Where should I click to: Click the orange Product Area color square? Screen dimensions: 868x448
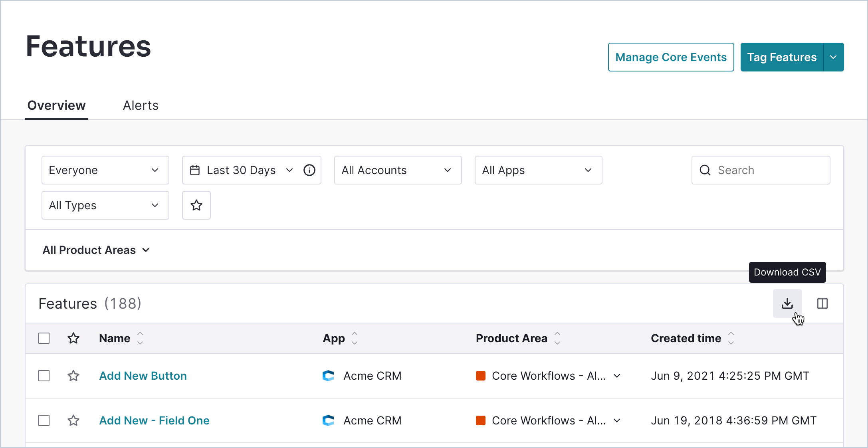(x=481, y=376)
